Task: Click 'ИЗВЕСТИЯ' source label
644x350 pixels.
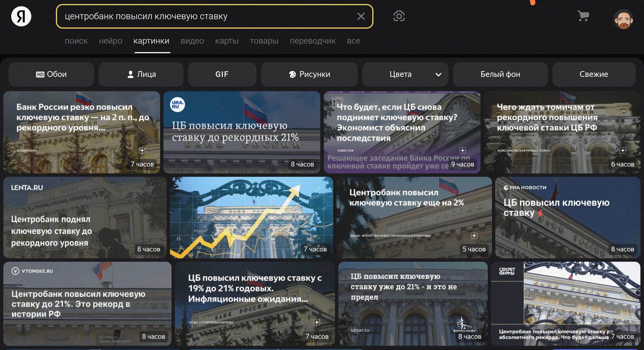Action: point(345,150)
